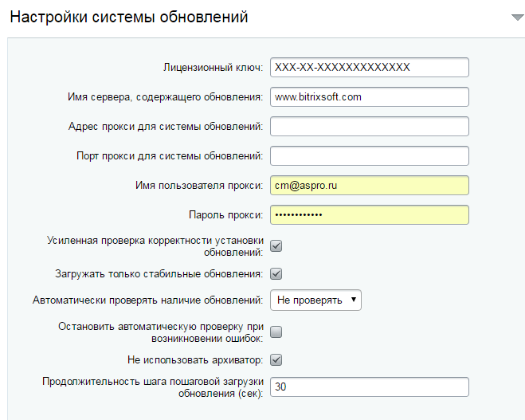This screenshot has width=525, height=420.
Task: Click the proxy username field with cm@aspro.ru
Action: [x=370, y=185]
